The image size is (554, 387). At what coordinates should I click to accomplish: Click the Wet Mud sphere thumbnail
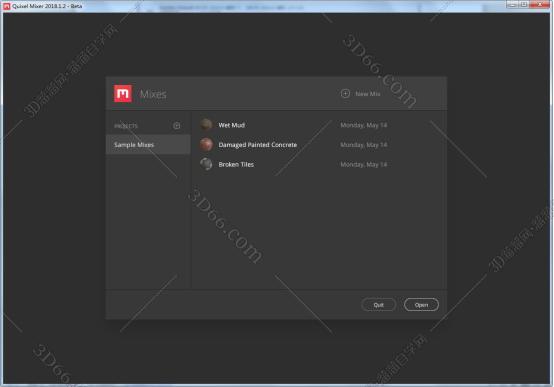pos(206,125)
